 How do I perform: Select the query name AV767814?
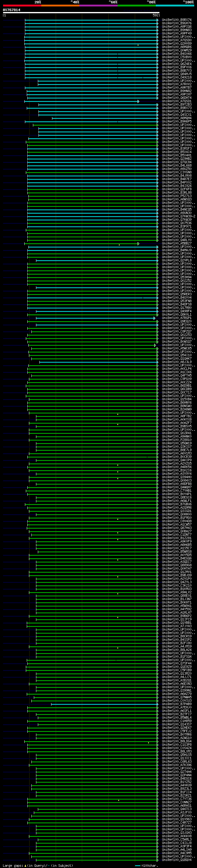tap(11, 10)
